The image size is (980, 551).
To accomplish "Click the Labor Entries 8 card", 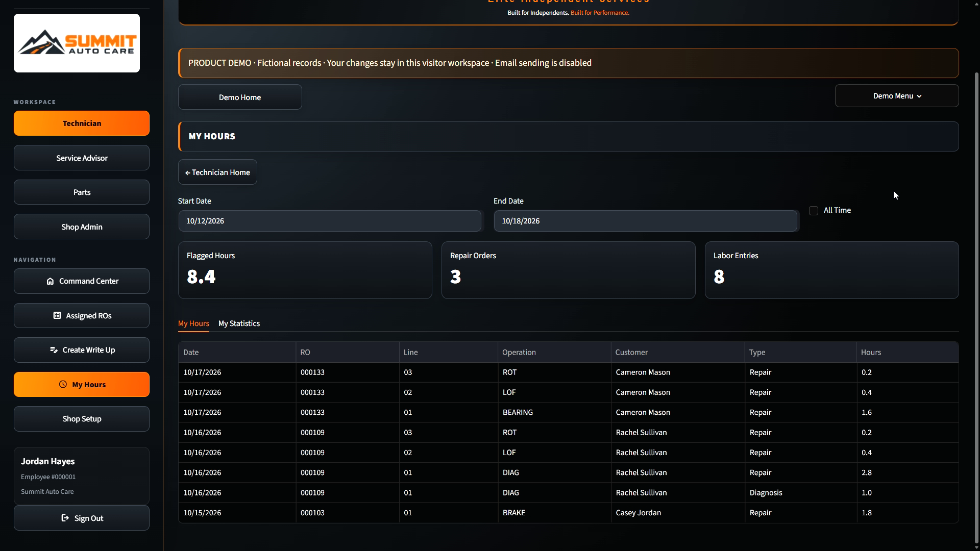I will (831, 270).
